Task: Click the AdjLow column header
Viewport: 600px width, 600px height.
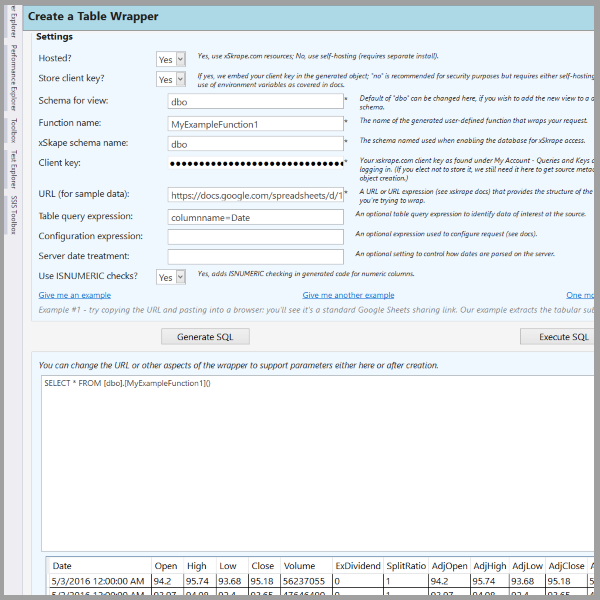Action: pyautogui.click(x=527, y=566)
